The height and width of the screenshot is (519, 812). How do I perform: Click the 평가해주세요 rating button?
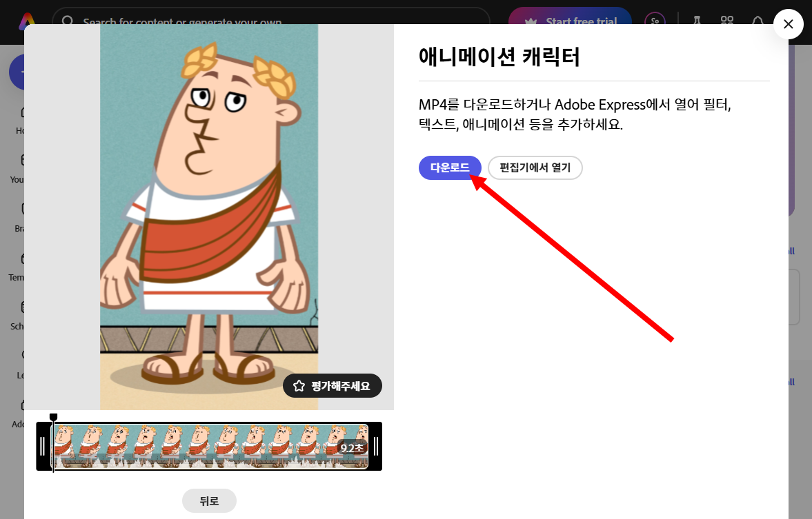(x=333, y=386)
